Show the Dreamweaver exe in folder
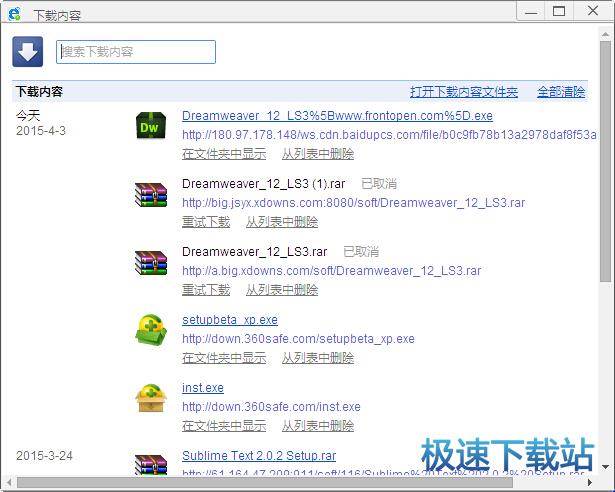The image size is (615, 492). pos(224,154)
